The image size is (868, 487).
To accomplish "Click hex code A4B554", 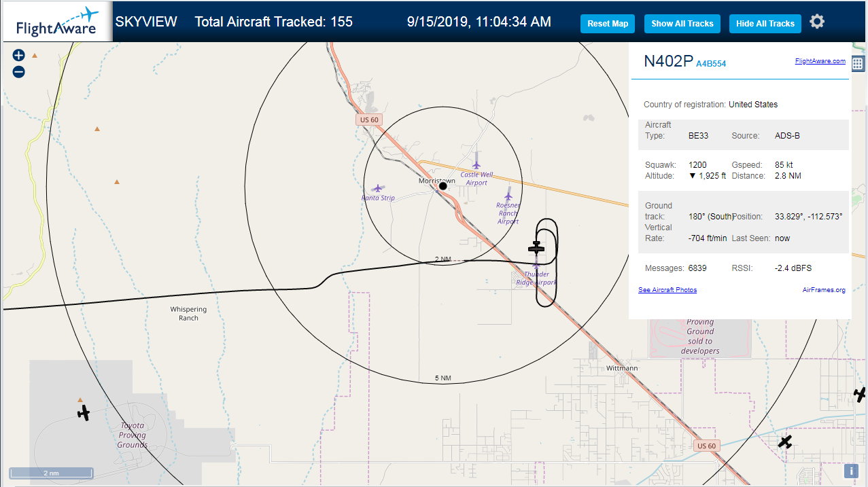I will pyautogui.click(x=711, y=64).
